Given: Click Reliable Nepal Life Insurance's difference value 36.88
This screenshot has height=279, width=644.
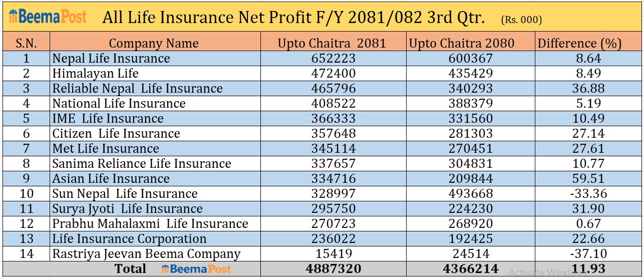Looking at the screenshot, I should [588, 89].
